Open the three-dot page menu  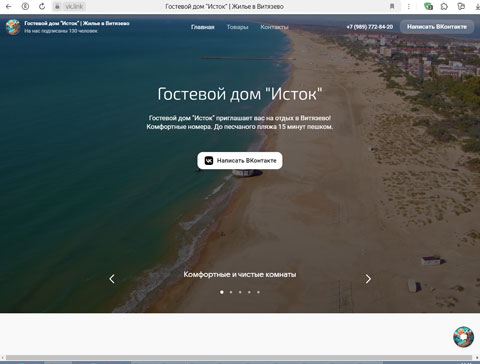(x=409, y=6)
